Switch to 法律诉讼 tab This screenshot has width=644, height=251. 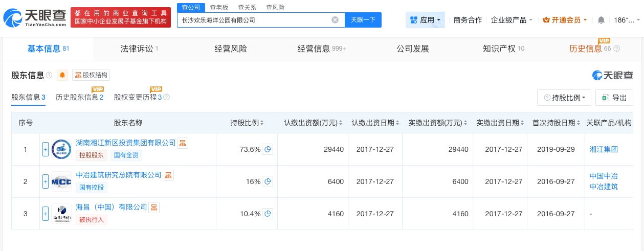(139, 49)
